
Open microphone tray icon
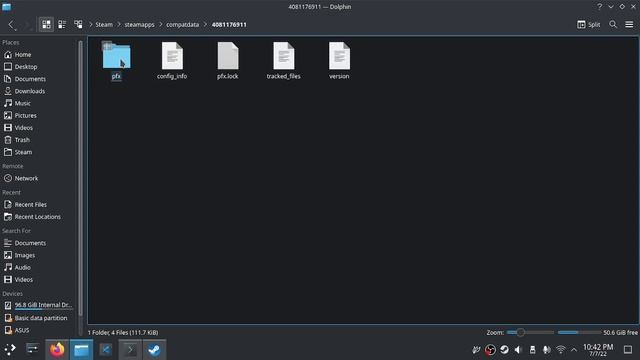546,350
